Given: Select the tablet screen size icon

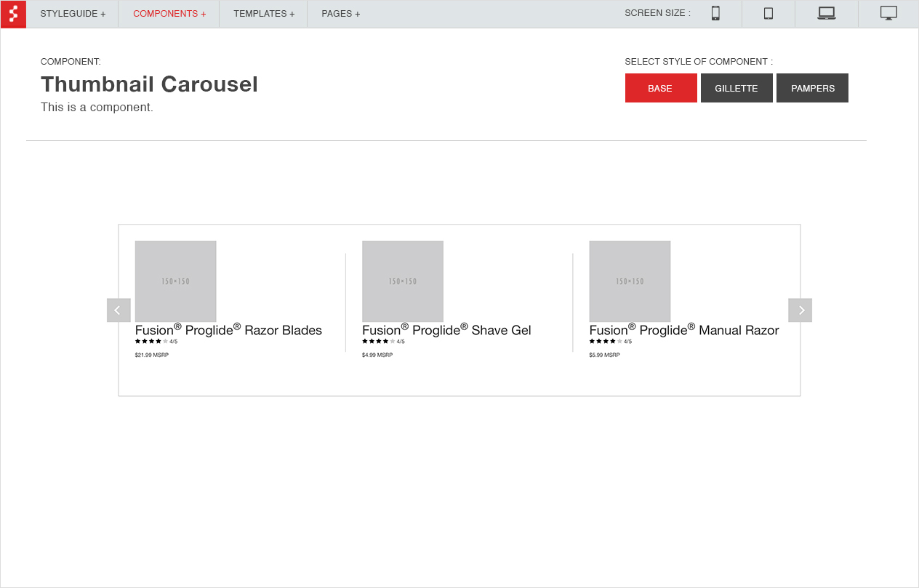Looking at the screenshot, I should click(768, 13).
